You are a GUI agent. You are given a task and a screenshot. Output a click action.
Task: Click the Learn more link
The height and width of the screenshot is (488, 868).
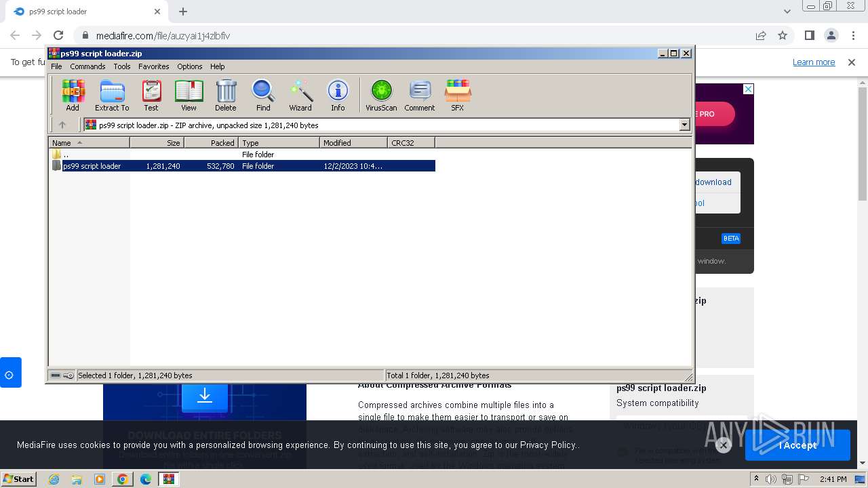[x=814, y=62]
